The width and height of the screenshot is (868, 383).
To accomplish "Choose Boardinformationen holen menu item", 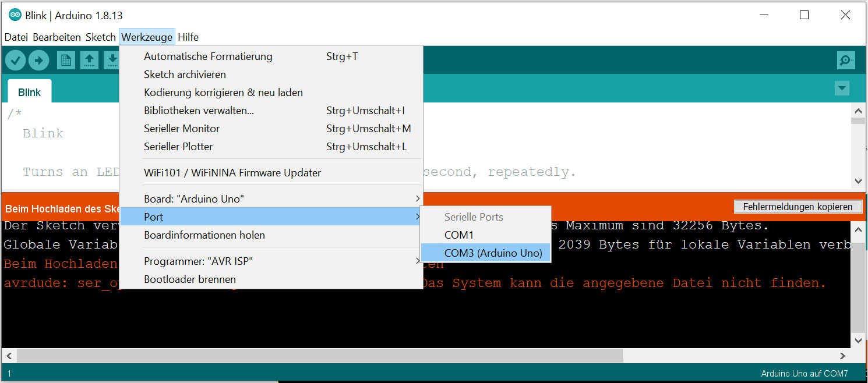I will coord(204,235).
